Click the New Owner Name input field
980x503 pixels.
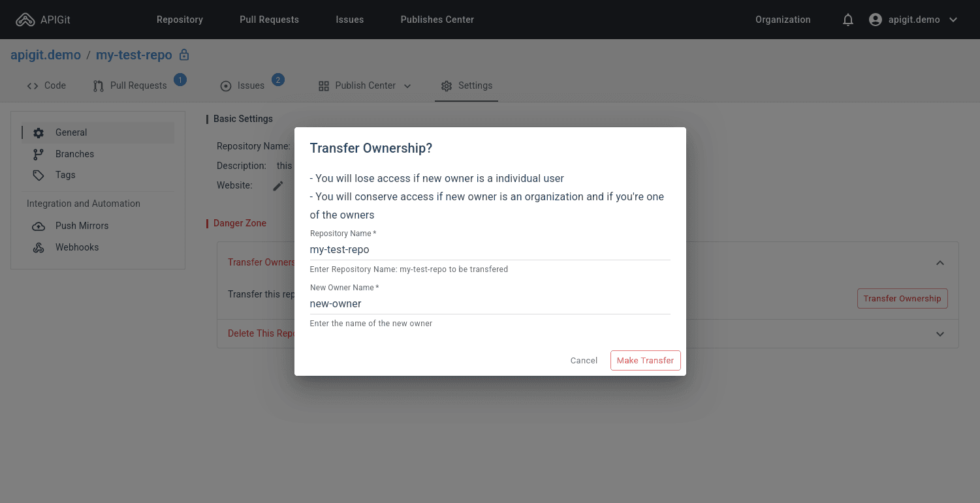coord(490,303)
